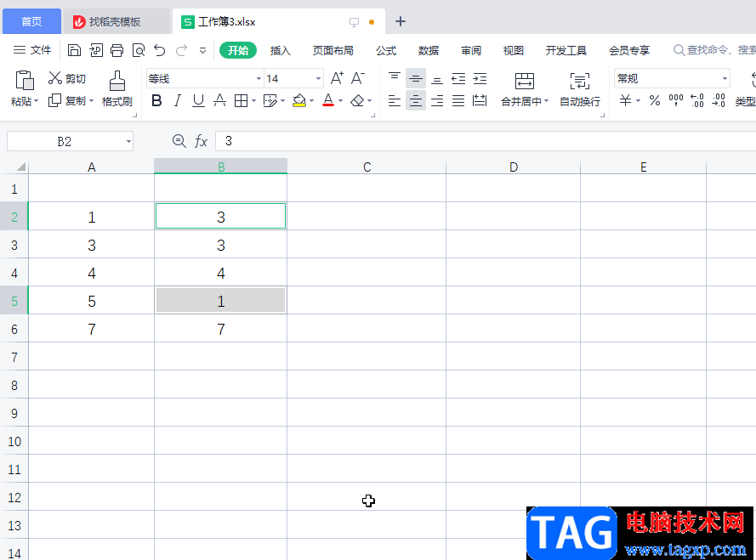Screen dimensions: 756x560
Task: Click the Redo arrow
Action: pos(181,50)
